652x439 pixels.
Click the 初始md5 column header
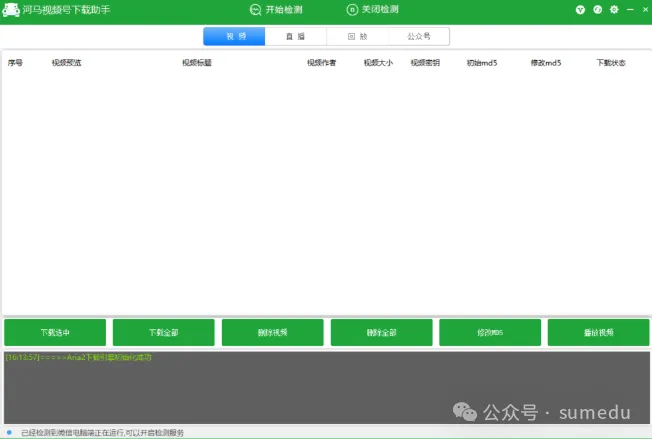pyautogui.click(x=482, y=63)
